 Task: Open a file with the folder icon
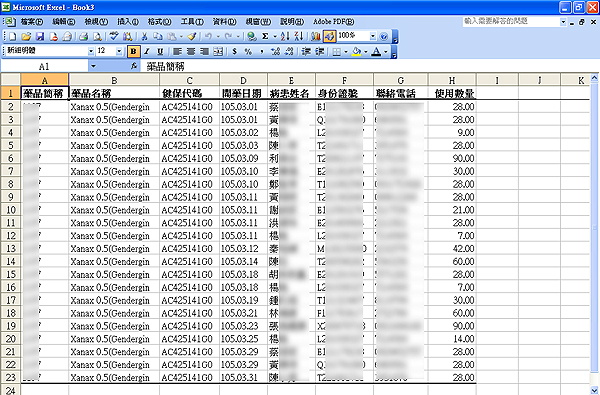[26, 36]
